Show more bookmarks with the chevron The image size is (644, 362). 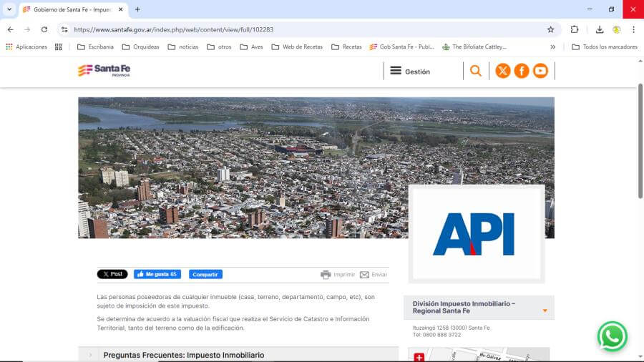[553, 47]
